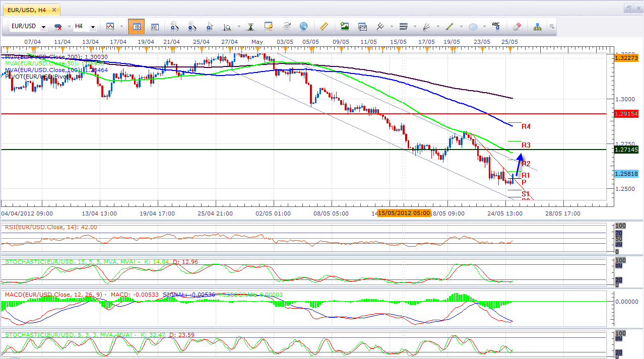Screen dimensions: 644x359
Task: Click the R4 pivot level label
Action: point(526,127)
